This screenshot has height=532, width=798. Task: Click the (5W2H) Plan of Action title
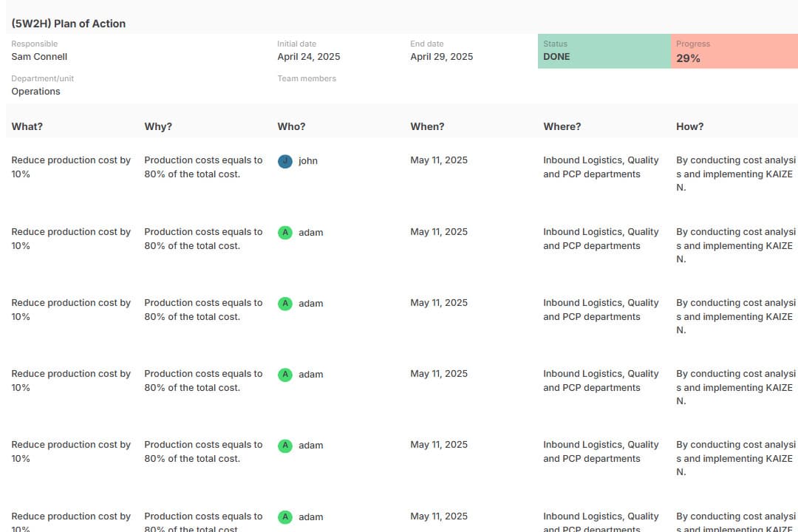coord(68,24)
